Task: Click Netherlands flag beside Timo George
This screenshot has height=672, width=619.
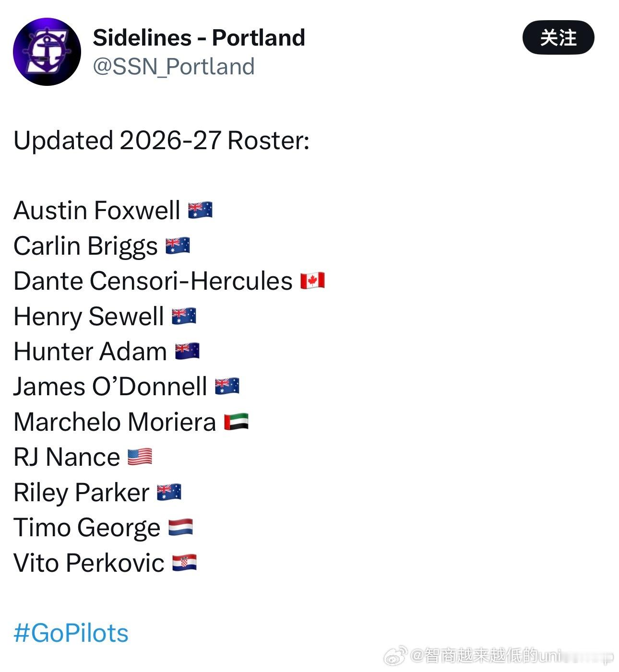Action: [180, 527]
